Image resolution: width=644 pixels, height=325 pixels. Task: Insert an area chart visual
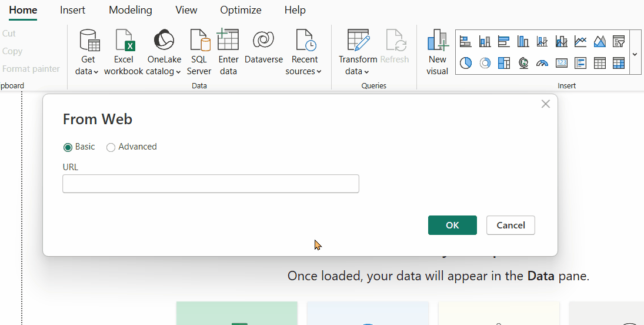600,41
